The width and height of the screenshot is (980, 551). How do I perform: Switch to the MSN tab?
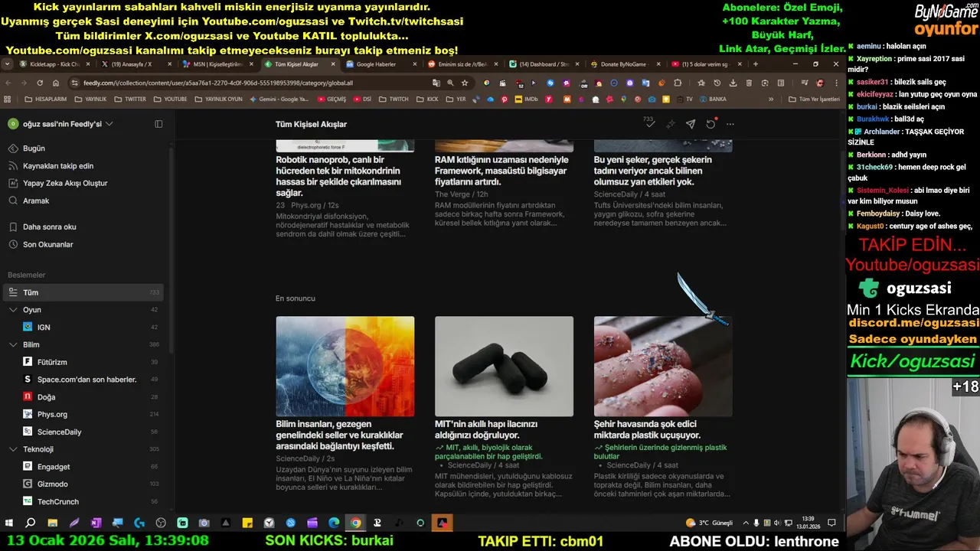(217, 64)
